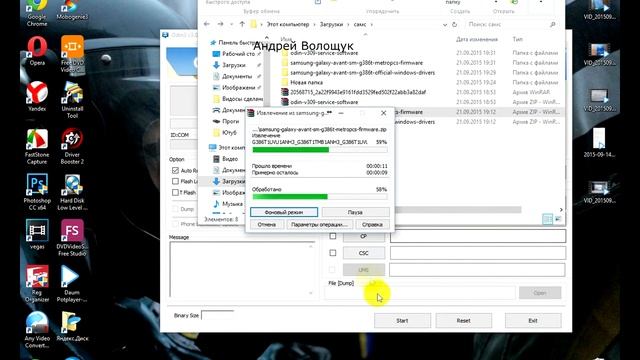Click the file extraction progress bar
Image resolution: width=640 pixels, height=360 pixels.
(x=320, y=150)
